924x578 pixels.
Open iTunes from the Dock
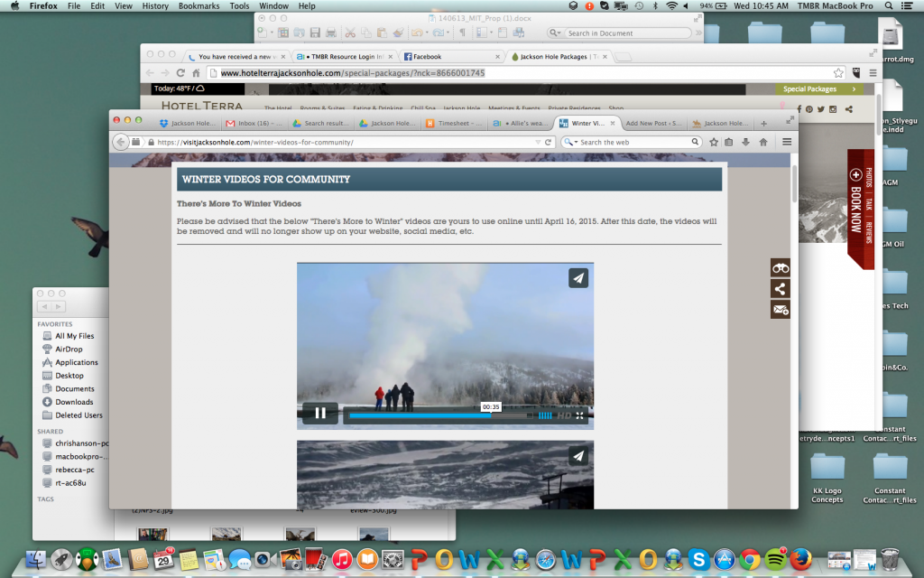point(342,559)
